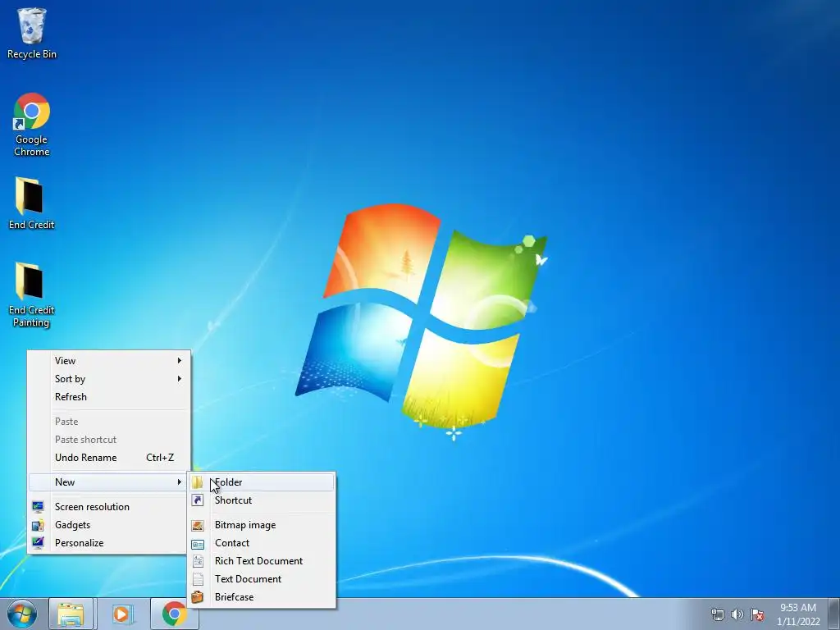Click the Gadgets icon in context menu

pos(38,525)
